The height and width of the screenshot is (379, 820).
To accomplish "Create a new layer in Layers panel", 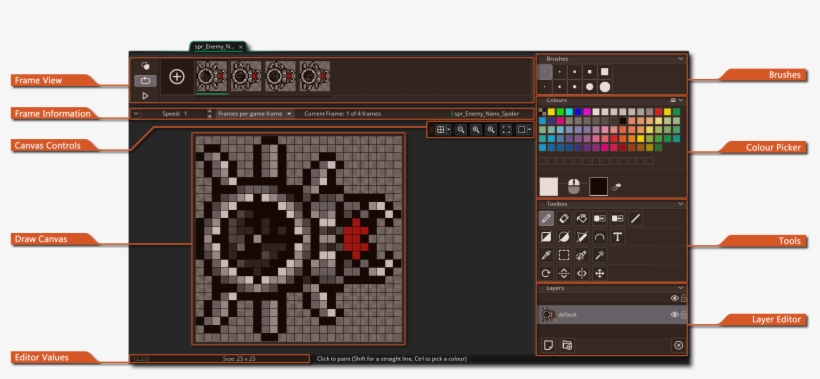I will pos(548,345).
